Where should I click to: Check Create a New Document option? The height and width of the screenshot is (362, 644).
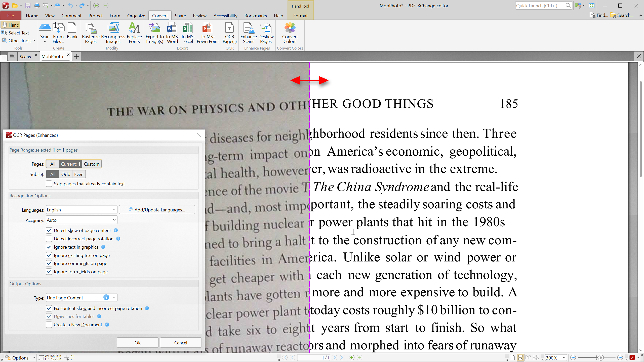click(49, 325)
